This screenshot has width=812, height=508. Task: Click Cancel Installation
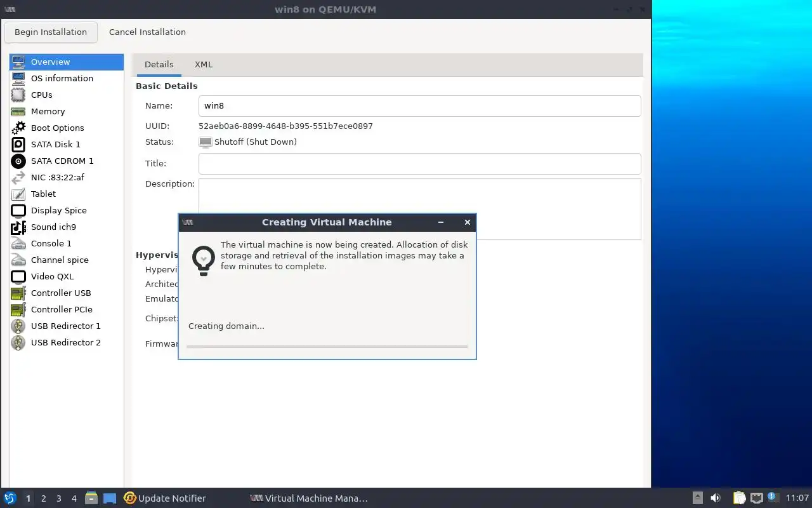point(147,32)
